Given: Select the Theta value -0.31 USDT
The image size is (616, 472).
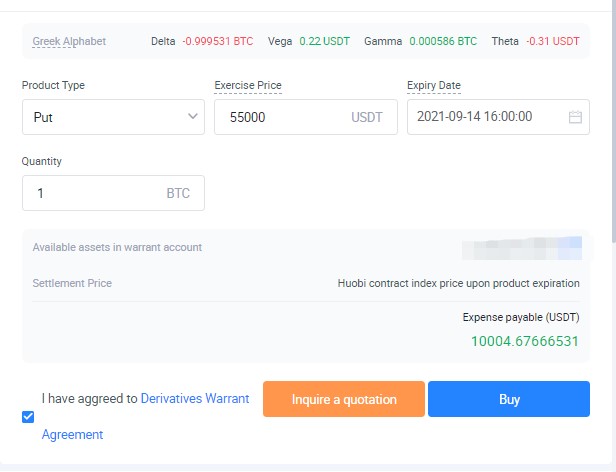Looking at the screenshot, I should click(x=551, y=41).
